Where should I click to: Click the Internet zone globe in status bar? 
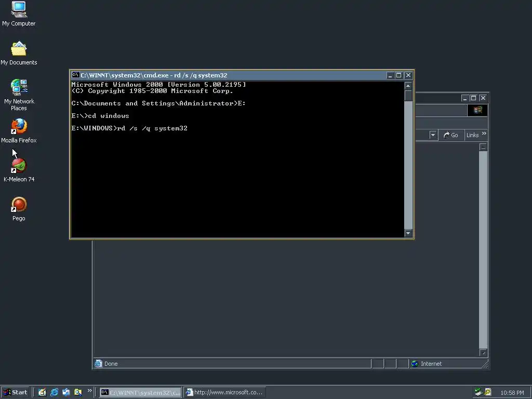[415, 364]
